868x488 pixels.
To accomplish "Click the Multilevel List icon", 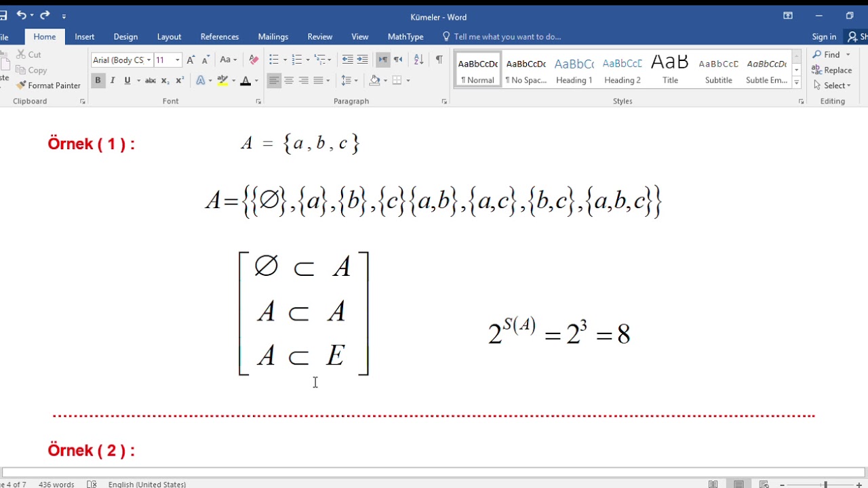I will pos(320,60).
